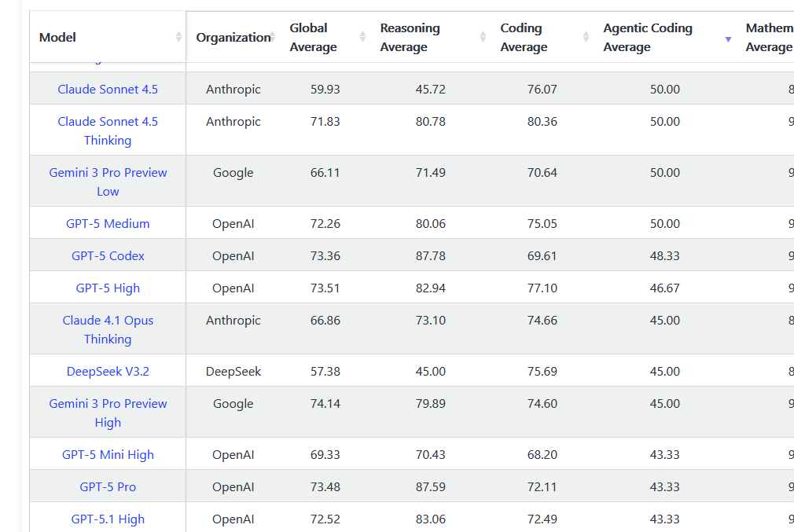Open DeepSeek V3.2 model link
Screen dimensions: 794x532
(108, 371)
